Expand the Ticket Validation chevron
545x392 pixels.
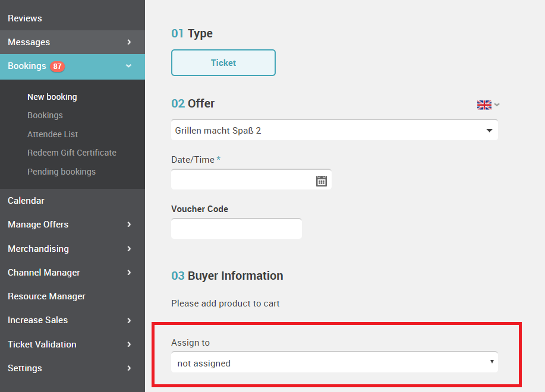click(x=130, y=344)
